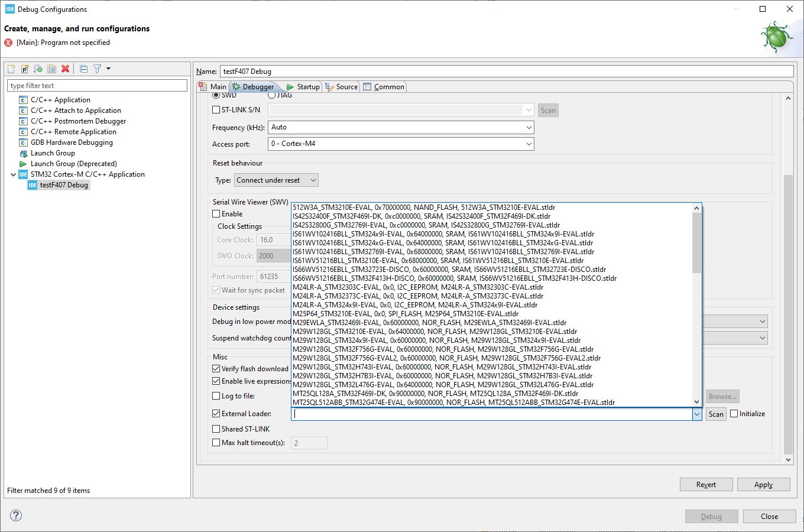Open Frequency (kHz) dropdown
The image size is (804, 532).
(529, 127)
